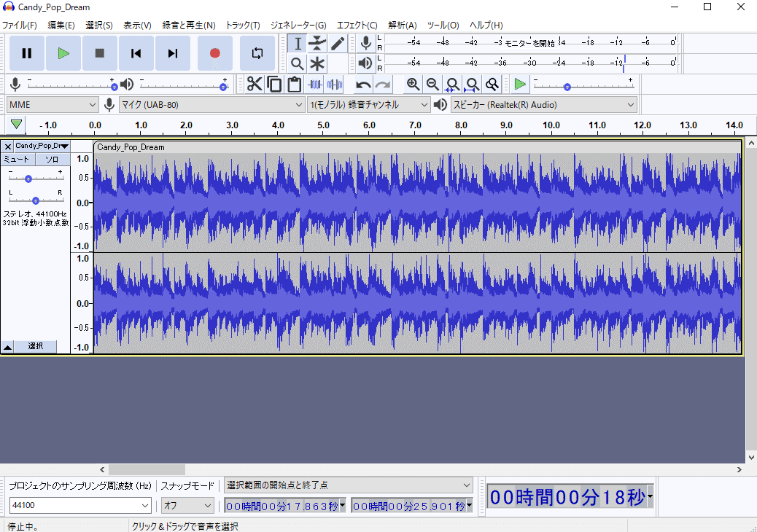Open the 解析(A) menu
The height and width of the screenshot is (532, 757).
402,25
